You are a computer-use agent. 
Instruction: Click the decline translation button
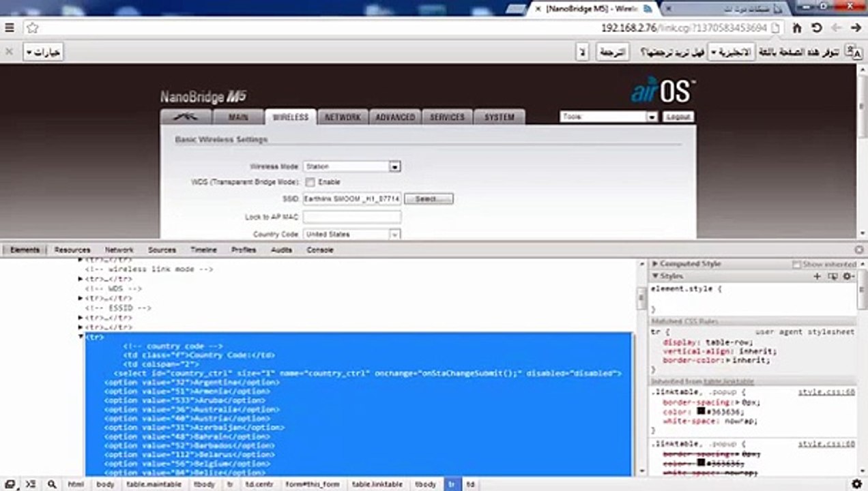tap(582, 52)
